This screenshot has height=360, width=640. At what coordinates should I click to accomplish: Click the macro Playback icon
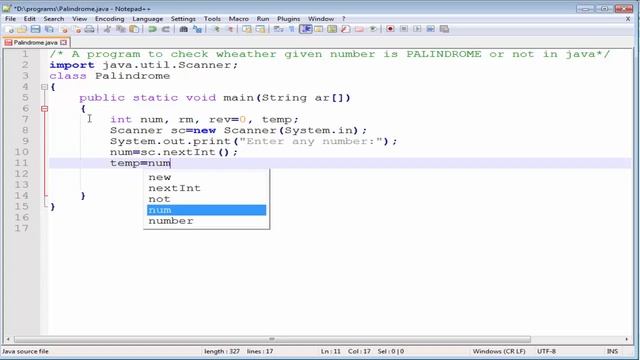tap(417, 29)
